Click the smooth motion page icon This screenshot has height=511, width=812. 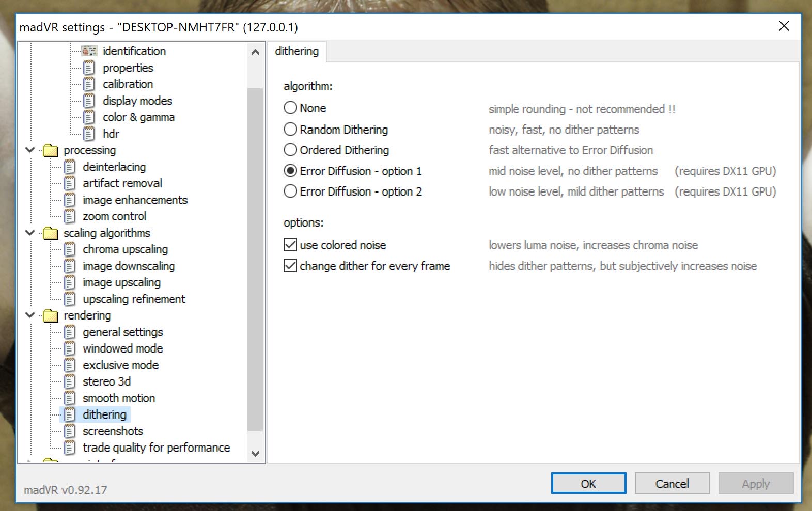tap(70, 398)
